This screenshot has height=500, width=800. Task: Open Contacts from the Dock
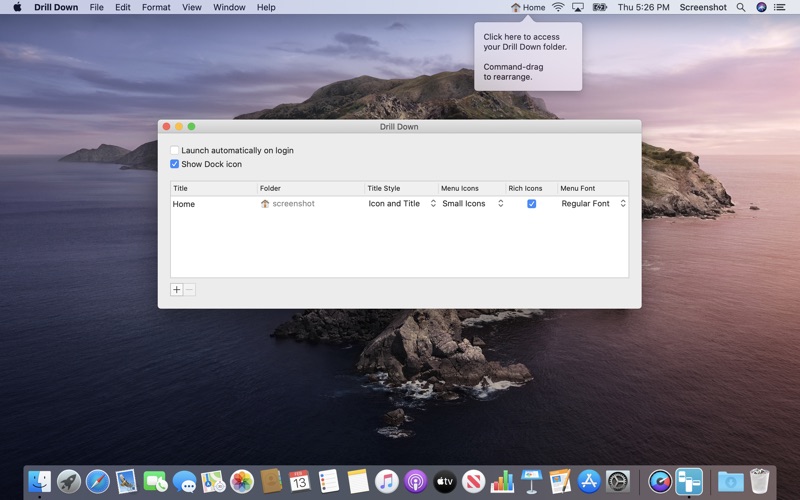click(x=271, y=481)
